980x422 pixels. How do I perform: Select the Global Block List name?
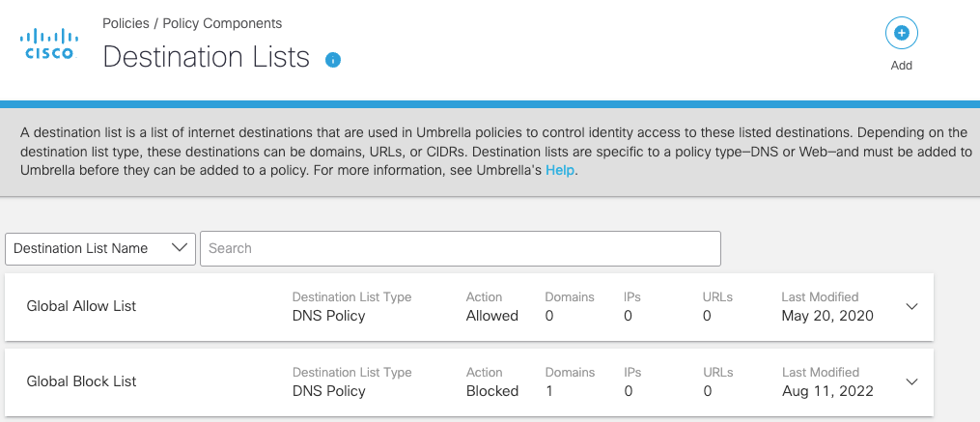coord(81,381)
